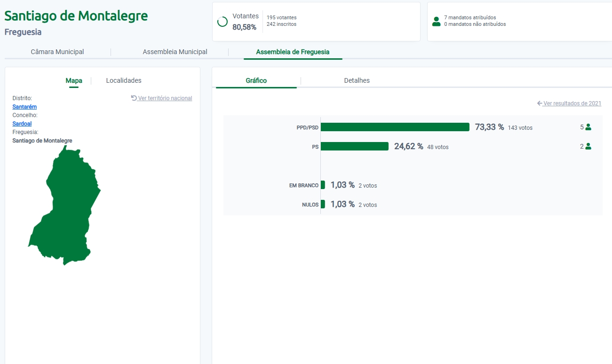Screen dimensions: 612x364
Task: Click the voter turnout circular progress icon
Action: pos(223,22)
